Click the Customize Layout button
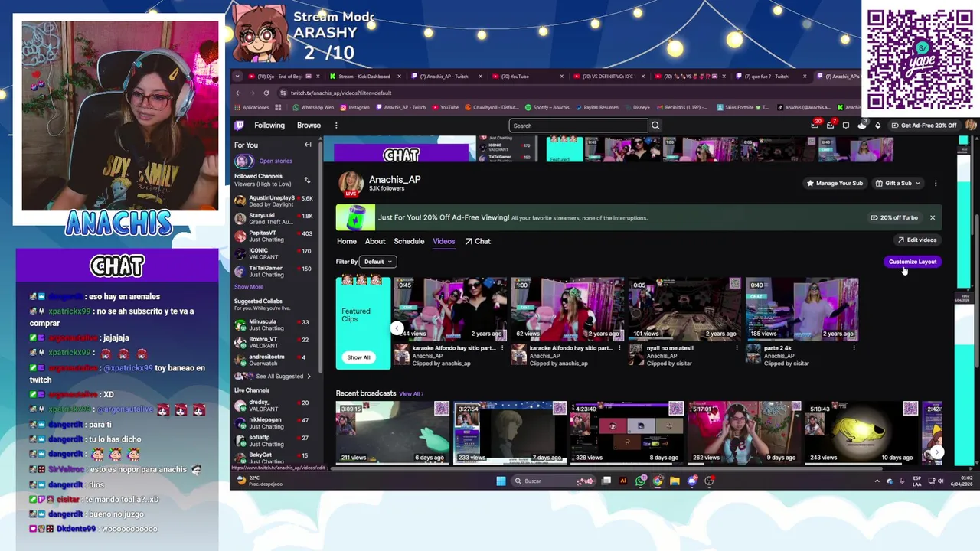This screenshot has width=980, height=551. tap(913, 262)
